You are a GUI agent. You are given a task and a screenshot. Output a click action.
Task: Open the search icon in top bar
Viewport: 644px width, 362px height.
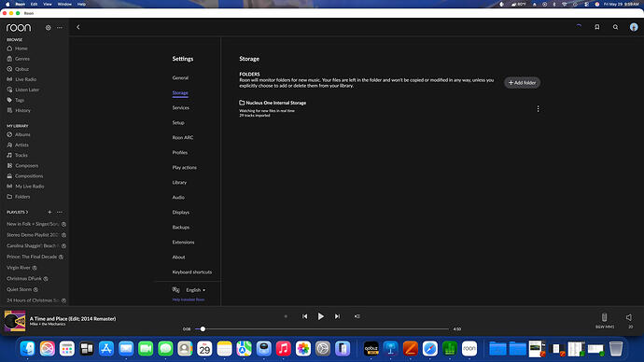point(615,27)
